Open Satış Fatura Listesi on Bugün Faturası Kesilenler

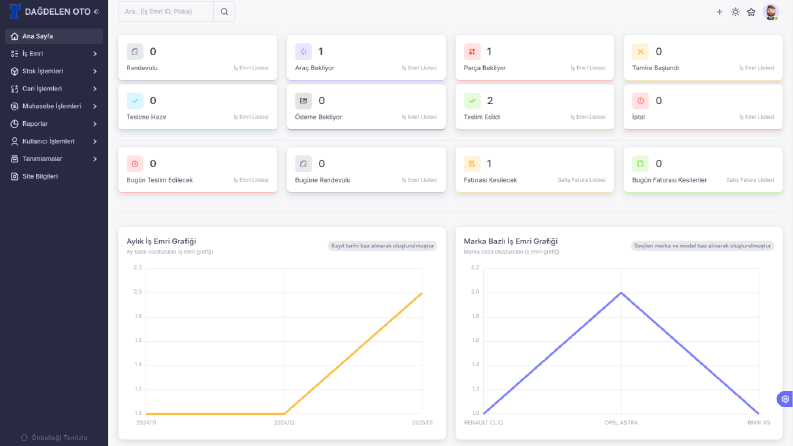[x=750, y=180]
